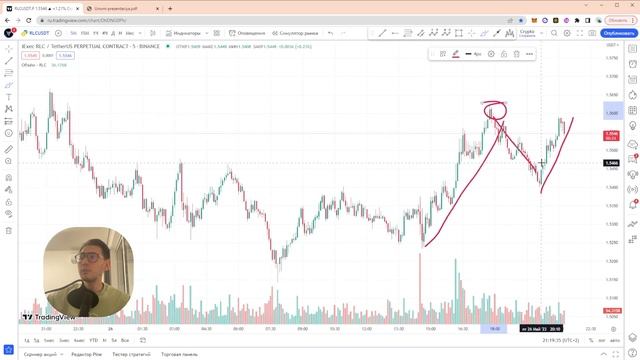Open the go-to-date calendar icon
The width and height of the screenshot is (640, 360).
point(142,340)
